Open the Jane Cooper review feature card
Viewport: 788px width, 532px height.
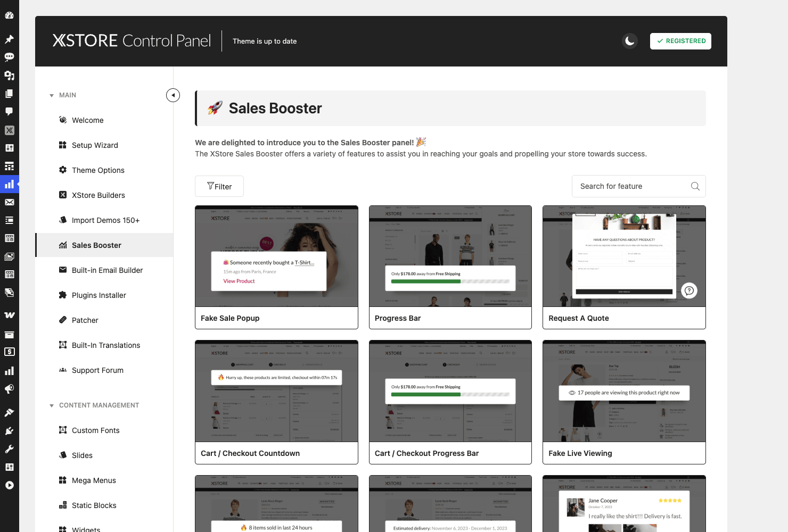pos(624,504)
